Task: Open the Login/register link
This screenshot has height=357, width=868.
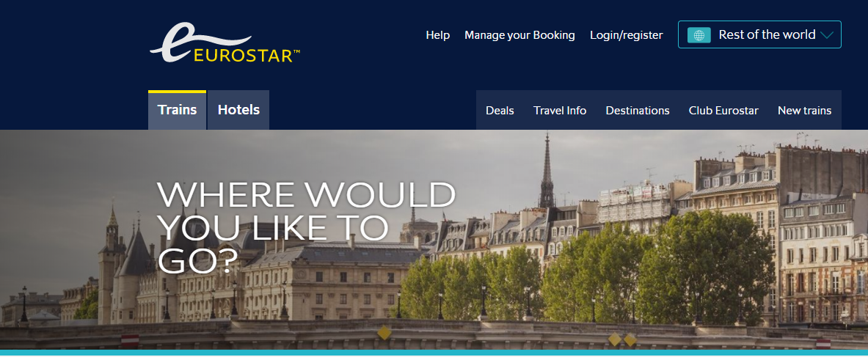Action: coord(626,35)
